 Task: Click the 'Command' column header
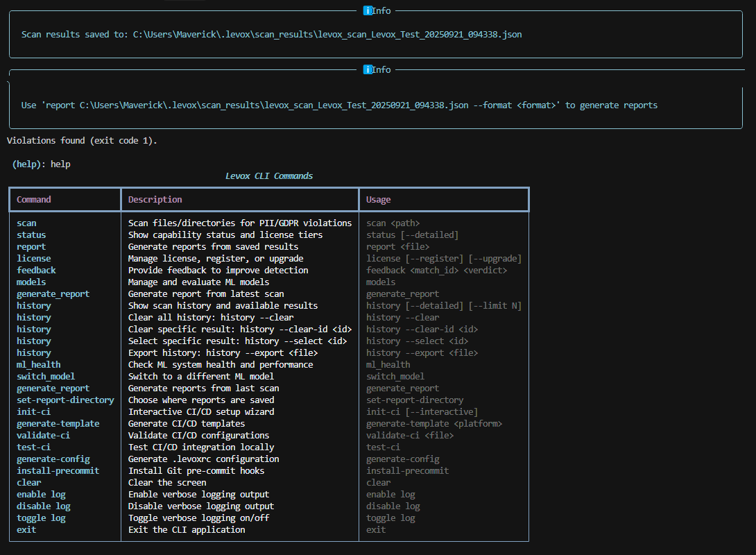(34, 199)
